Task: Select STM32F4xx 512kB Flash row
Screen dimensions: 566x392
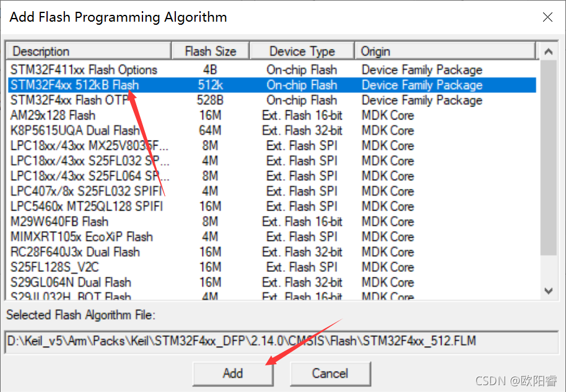Action: click(x=272, y=85)
